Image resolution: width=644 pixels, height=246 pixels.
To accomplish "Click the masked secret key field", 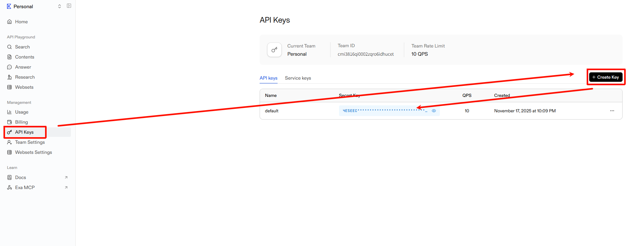I will [389, 111].
